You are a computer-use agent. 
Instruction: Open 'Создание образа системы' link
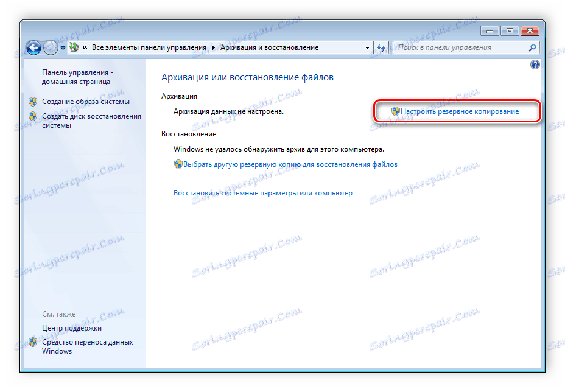86,102
